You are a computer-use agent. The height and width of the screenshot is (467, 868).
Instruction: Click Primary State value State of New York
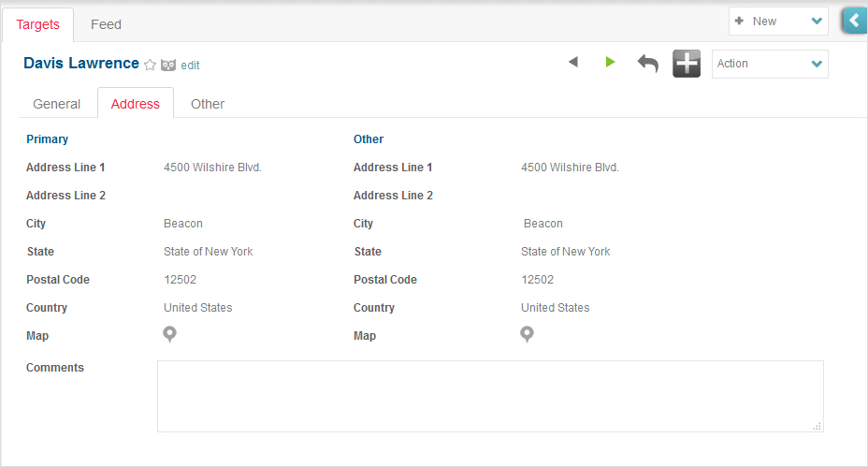(209, 252)
